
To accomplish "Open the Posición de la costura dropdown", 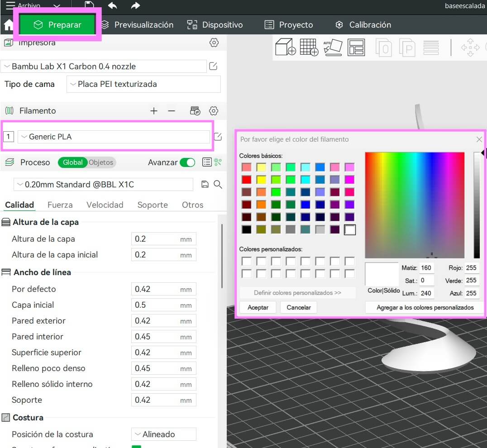I will [164, 434].
